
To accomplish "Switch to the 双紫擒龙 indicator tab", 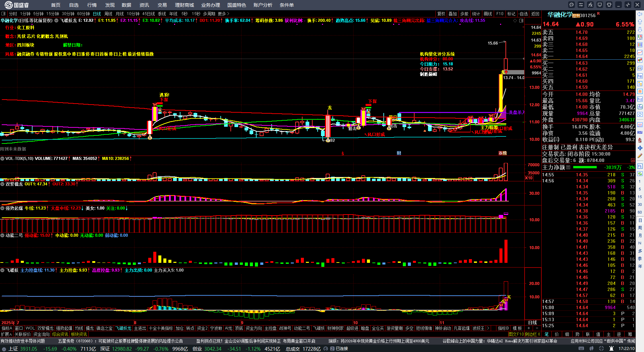I will tap(45, 328).
